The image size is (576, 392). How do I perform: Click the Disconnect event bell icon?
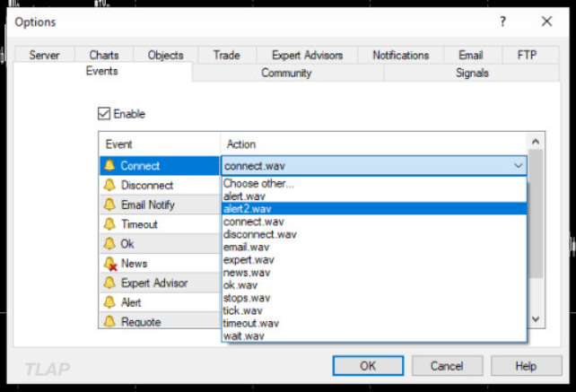tap(109, 185)
